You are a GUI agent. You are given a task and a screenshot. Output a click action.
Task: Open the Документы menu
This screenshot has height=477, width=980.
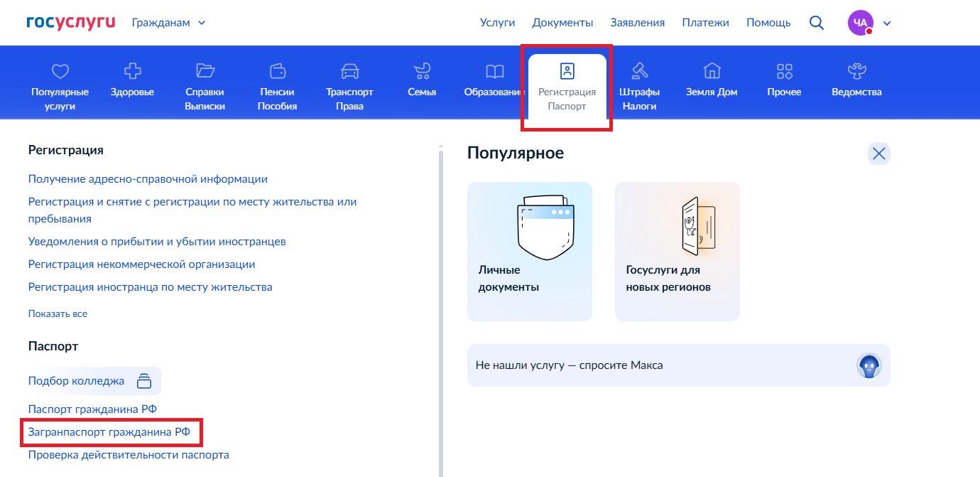pyautogui.click(x=562, y=23)
